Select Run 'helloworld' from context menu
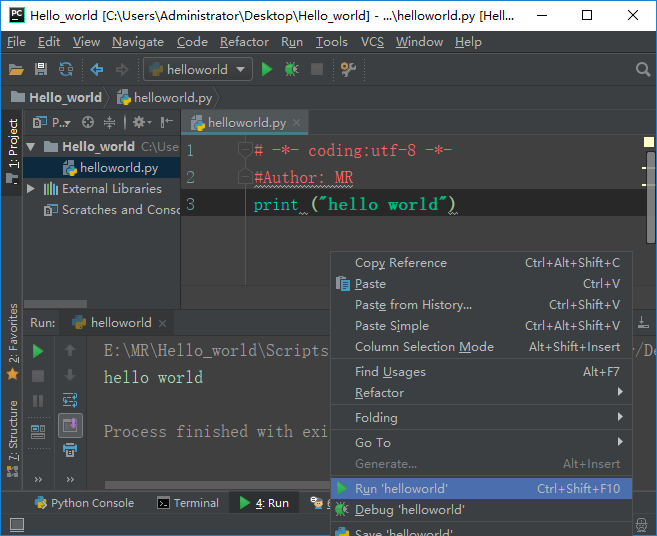 click(x=481, y=489)
